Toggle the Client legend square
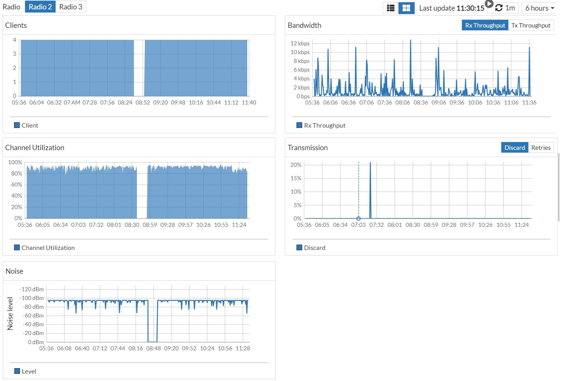 [x=17, y=125]
